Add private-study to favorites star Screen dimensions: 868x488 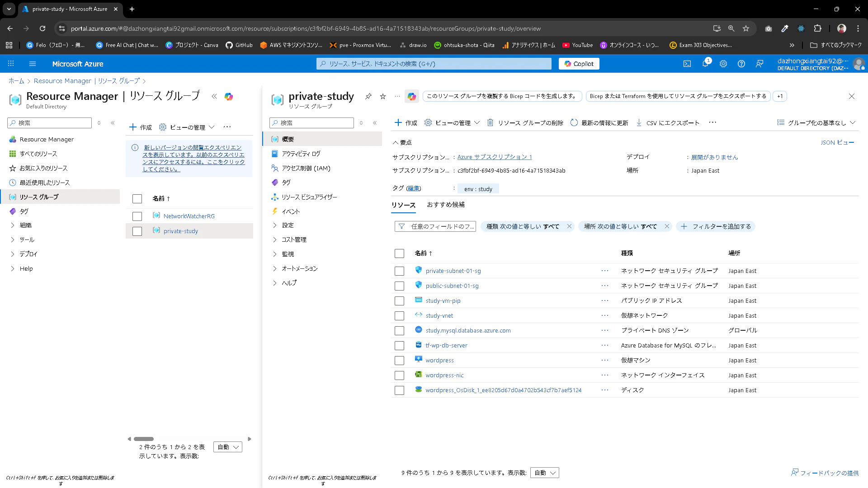[x=383, y=96]
